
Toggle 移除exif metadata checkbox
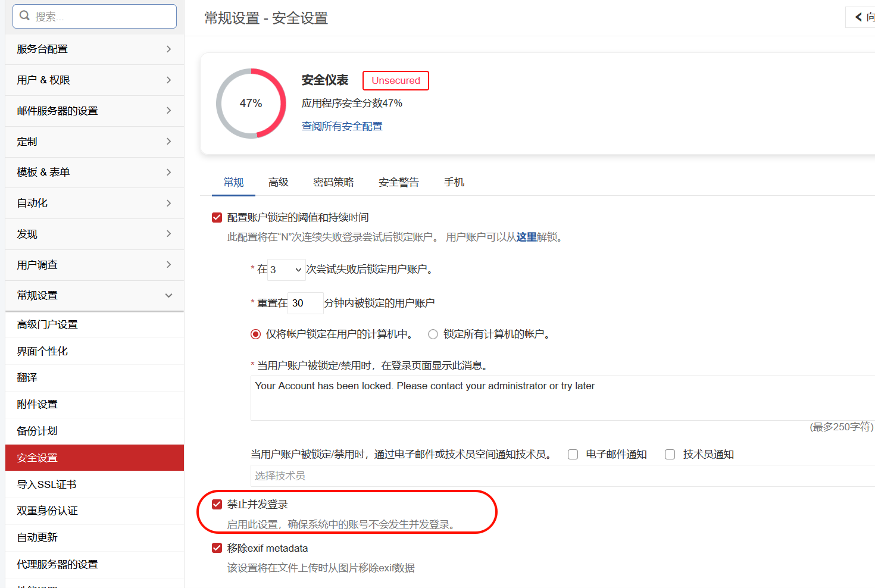click(217, 548)
